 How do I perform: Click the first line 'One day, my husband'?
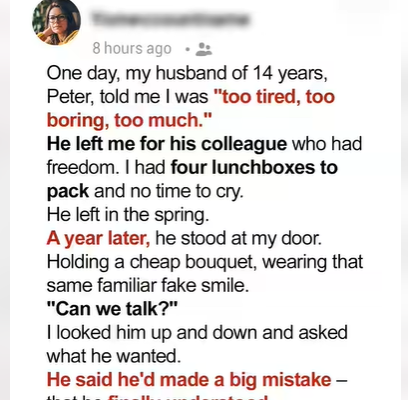(x=139, y=73)
